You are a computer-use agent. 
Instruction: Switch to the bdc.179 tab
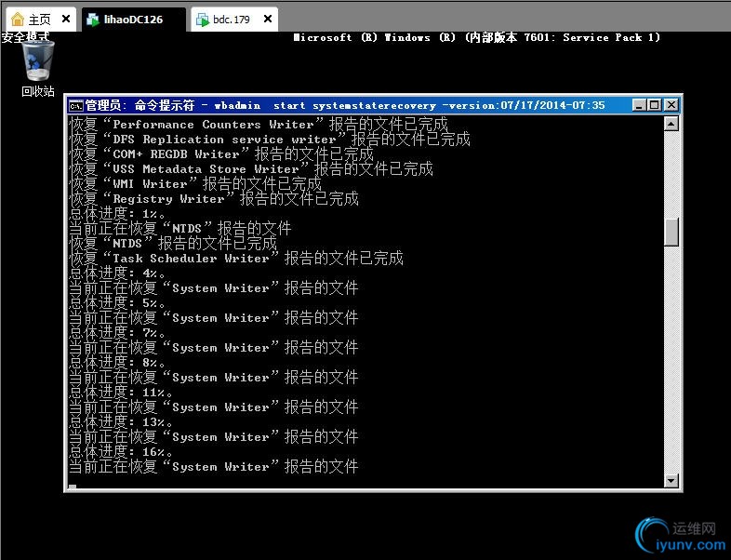click(x=234, y=20)
